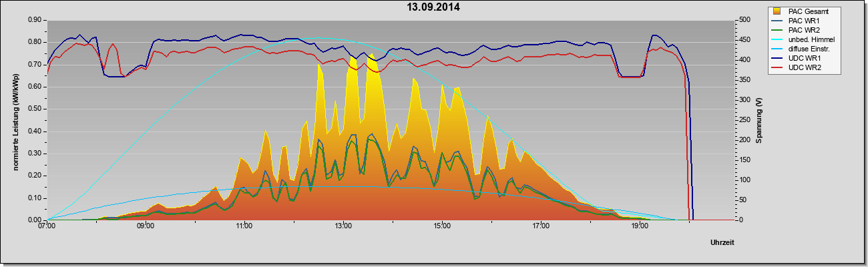This screenshot has width=868, height=267.
Task: Click the 0.90 left axis value
Action: pyautogui.click(x=35, y=20)
